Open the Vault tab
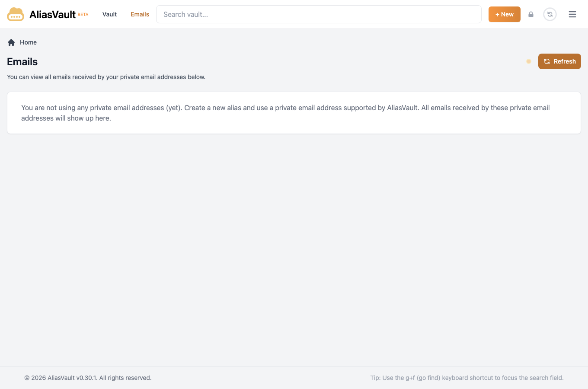Screen dimensions: 588x389 (x=109, y=14)
